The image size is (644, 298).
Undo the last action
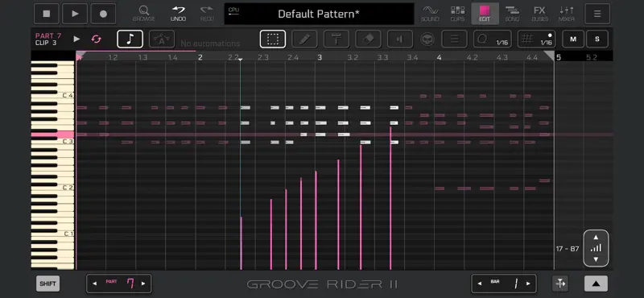tap(178, 14)
